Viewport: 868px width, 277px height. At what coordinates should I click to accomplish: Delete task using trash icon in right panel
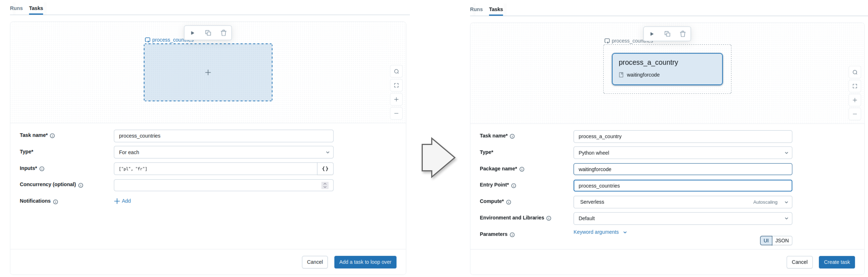(682, 34)
